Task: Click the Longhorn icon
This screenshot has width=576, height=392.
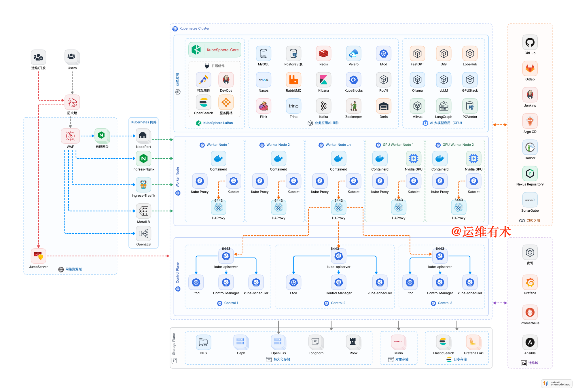Action: click(x=316, y=342)
